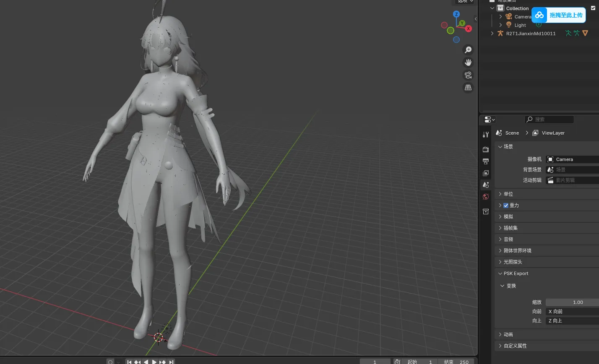Open the World properties tab (red globe)
This screenshot has height=364, width=599.
(x=486, y=197)
